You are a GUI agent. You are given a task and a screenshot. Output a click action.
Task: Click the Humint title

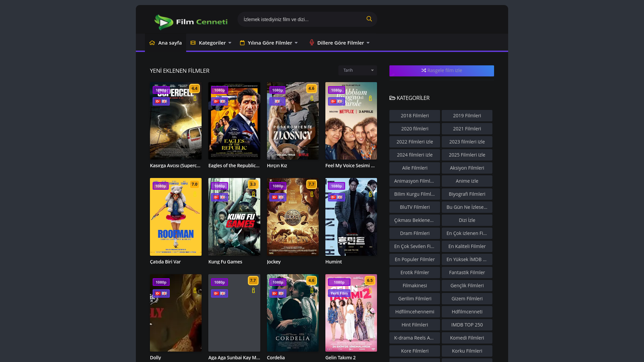click(333, 262)
